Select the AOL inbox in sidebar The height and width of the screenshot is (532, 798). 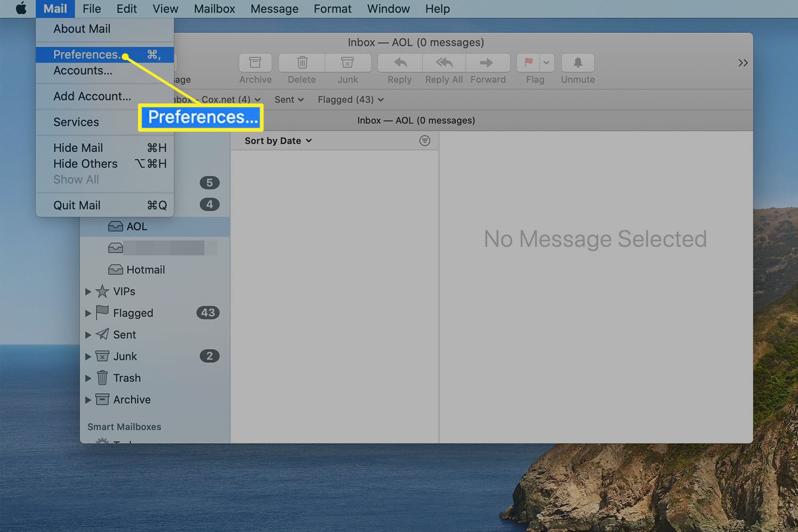click(x=155, y=227)
